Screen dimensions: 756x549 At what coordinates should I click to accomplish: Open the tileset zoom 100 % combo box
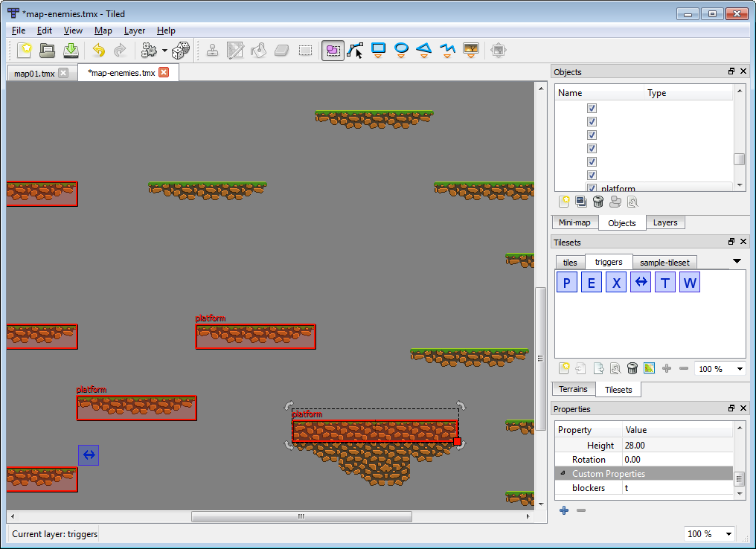click(x=720, y=369)
